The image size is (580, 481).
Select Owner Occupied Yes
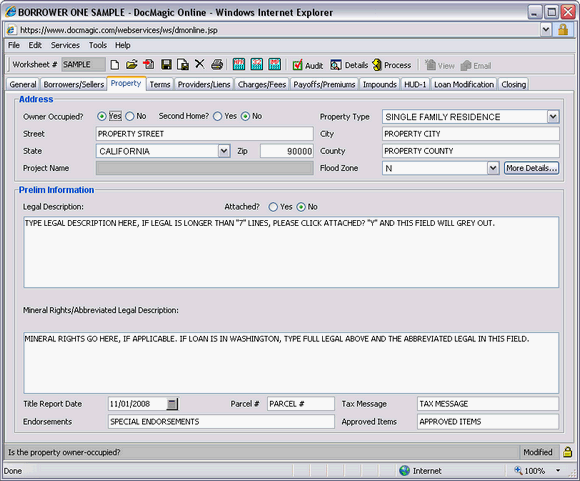tap(101, 117)
